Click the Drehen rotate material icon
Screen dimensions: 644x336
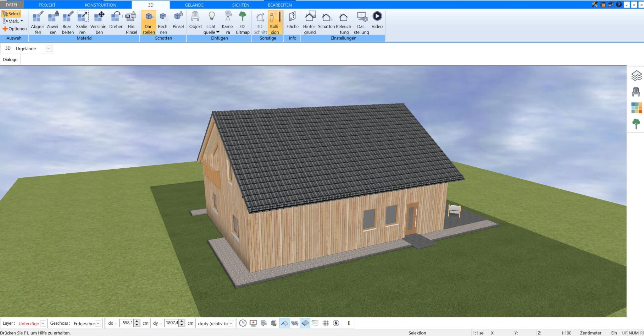pos(116,22)
